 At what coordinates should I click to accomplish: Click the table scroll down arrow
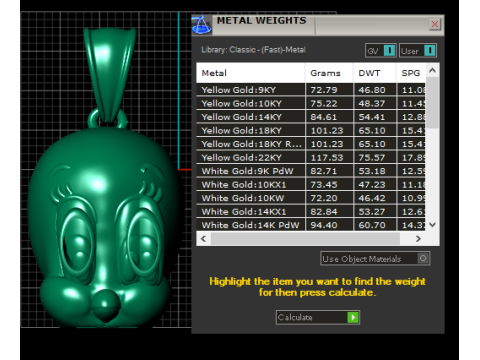(432, 225)
